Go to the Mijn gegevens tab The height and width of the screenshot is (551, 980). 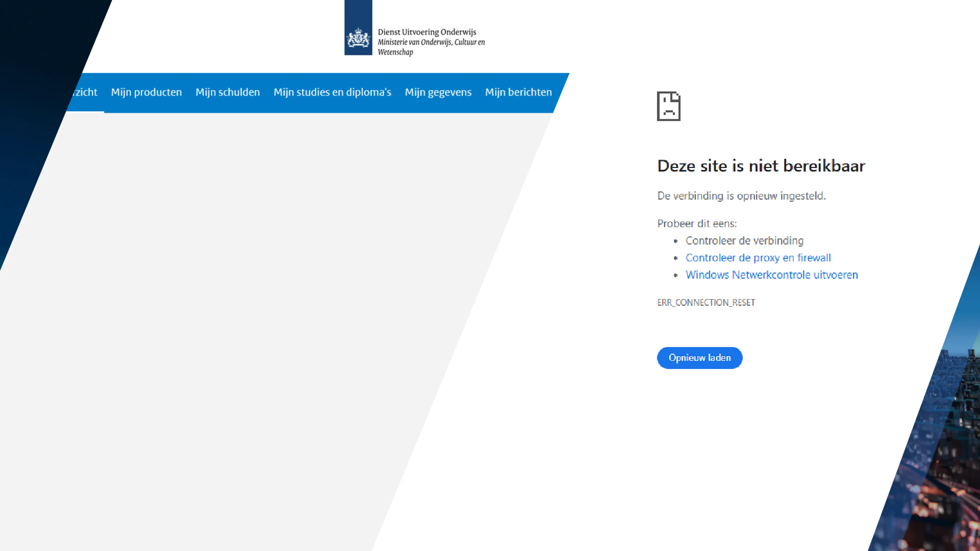tap(438, 92)
